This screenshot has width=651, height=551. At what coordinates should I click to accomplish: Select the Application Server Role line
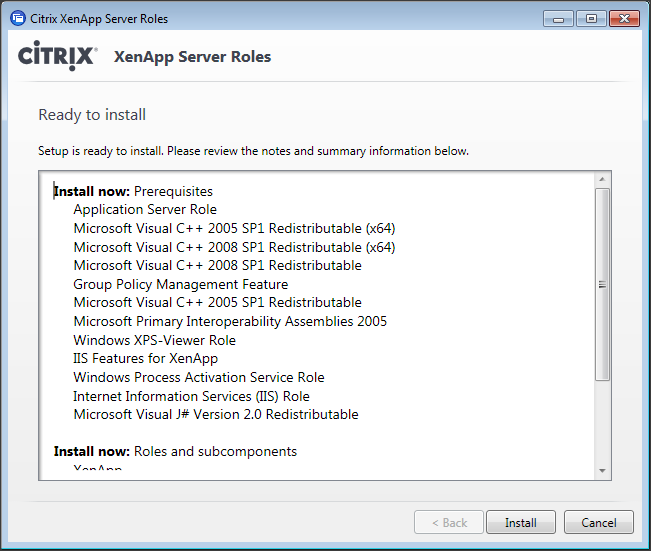click(145, 210)
